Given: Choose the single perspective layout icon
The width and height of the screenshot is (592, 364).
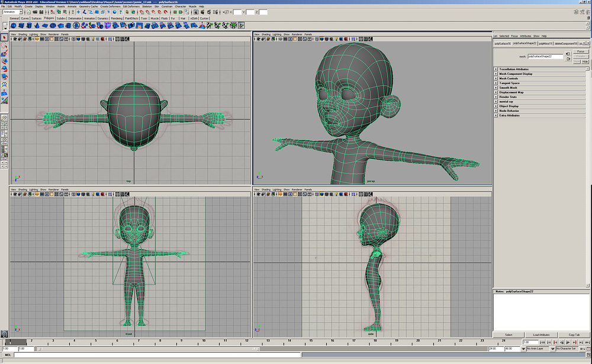Looking at the screenshot, I should [x=4, y=118].
